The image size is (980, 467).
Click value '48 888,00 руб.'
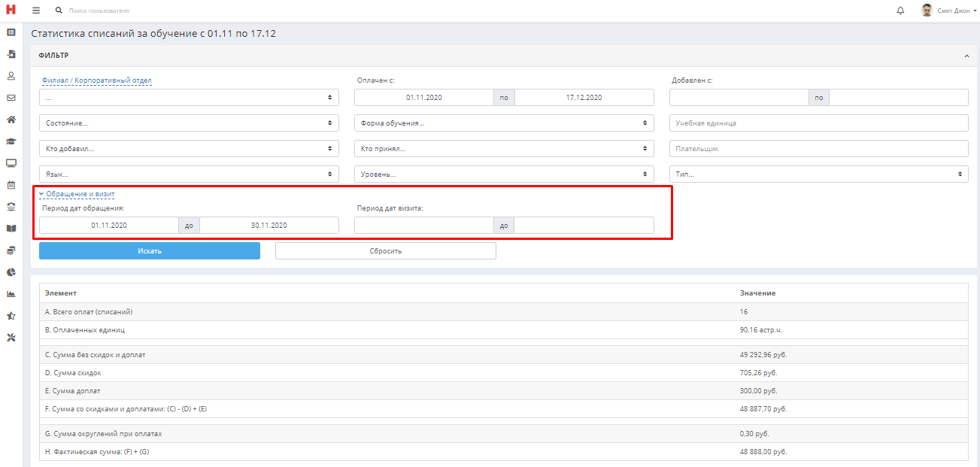pos(763,451)
